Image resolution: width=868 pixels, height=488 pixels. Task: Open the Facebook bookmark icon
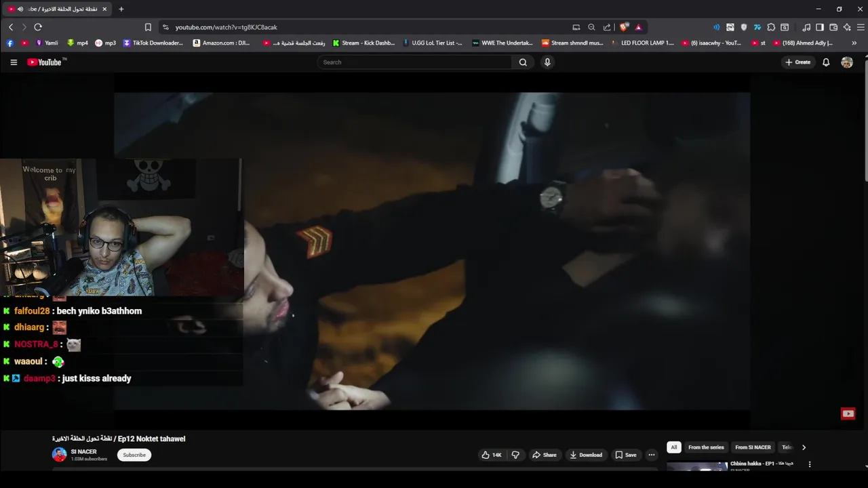pos(9,43)
